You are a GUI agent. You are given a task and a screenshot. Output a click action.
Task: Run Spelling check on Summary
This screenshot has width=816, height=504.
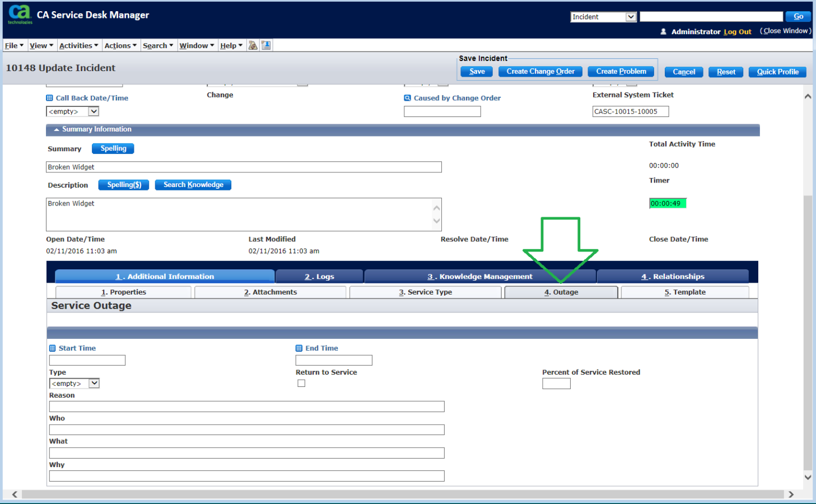pyautogui.click(x=113, y=148)
